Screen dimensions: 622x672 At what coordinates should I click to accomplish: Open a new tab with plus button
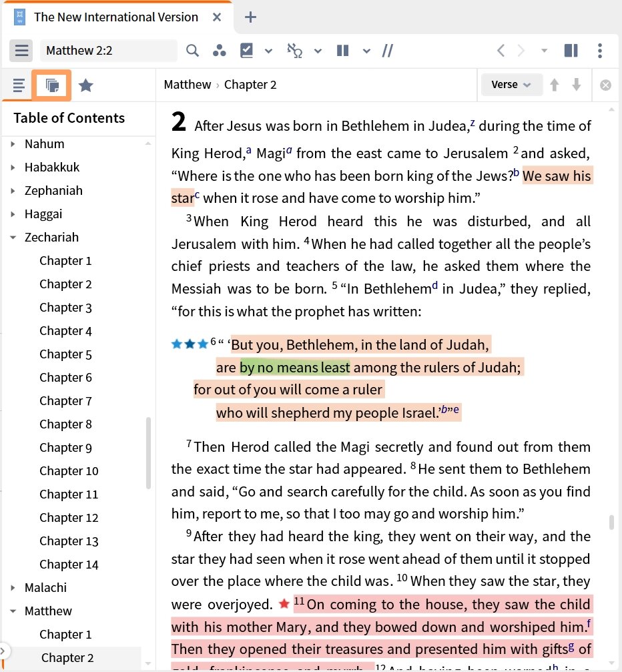click(250, 17)
